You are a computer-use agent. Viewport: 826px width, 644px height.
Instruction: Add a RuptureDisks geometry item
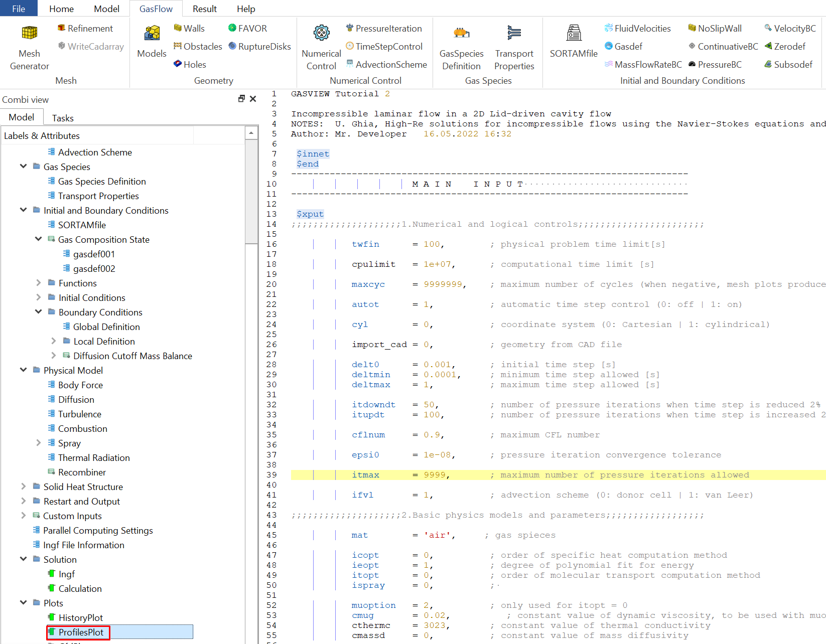pos(259,47)
